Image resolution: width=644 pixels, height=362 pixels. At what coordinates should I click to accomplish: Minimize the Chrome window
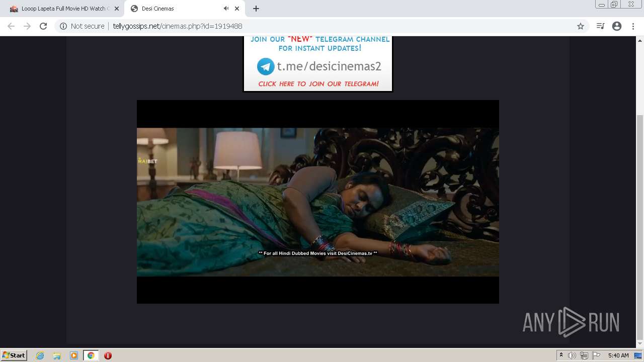(x=601, y=4)
